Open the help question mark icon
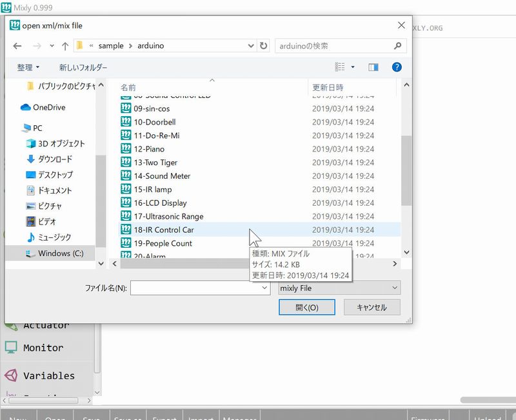This screenshot has width=516, height=420. pyautogui.click(x=397, y=67)
